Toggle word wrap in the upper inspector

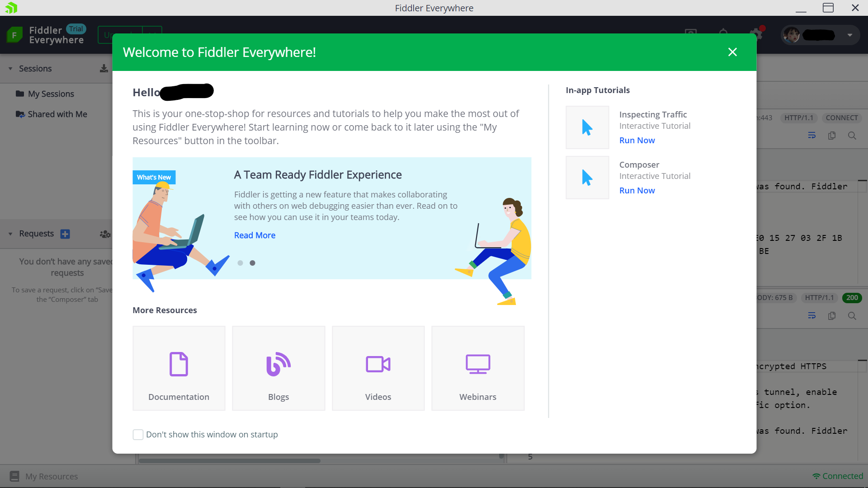point(812,136)
